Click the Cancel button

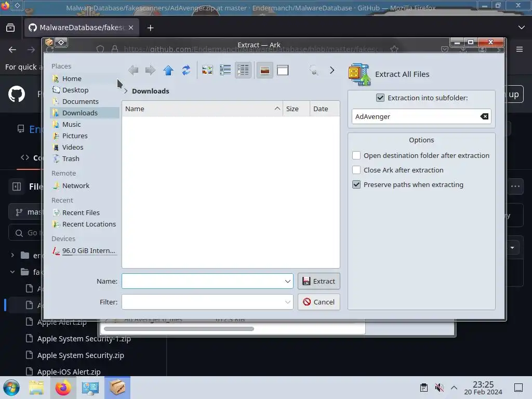click(x=319, y=302)
